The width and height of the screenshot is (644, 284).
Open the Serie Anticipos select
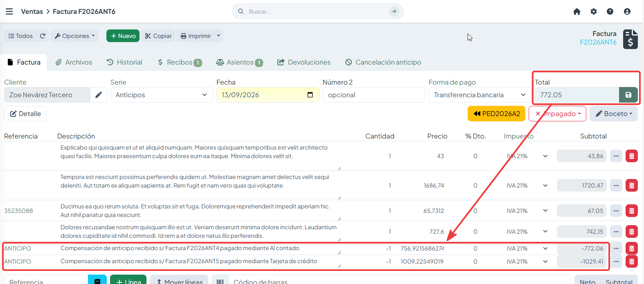coord(162,95)
